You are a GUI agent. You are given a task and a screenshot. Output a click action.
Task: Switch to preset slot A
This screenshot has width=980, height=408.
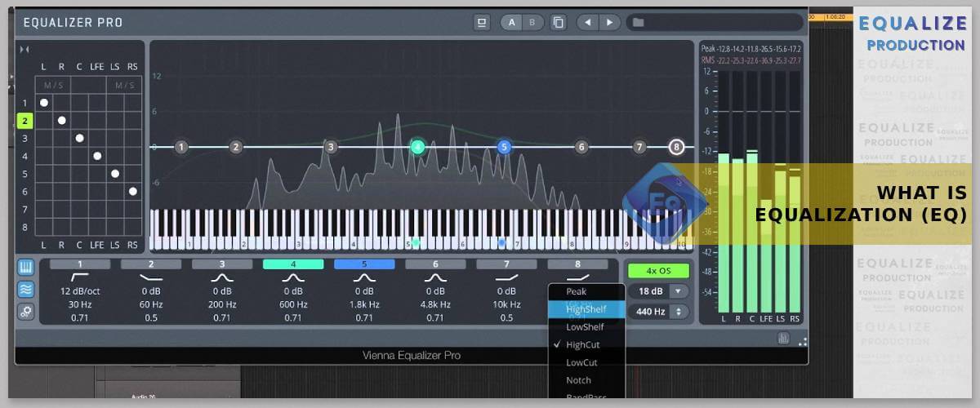click(512, 22)
